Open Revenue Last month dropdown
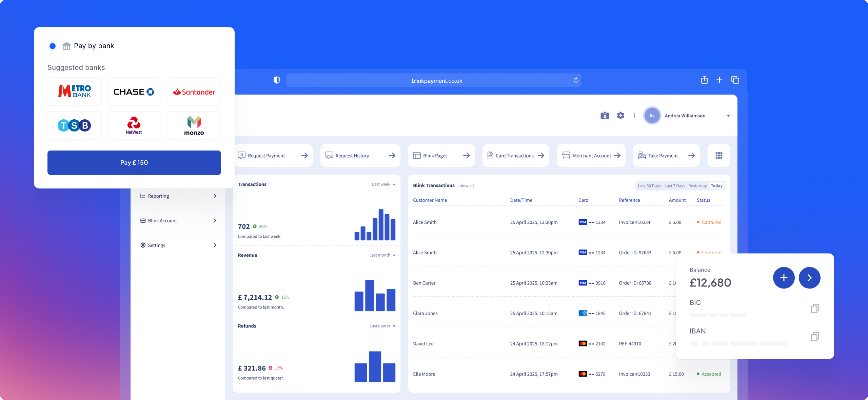Screen dimensions: 868x400 [x=382, y=255]
